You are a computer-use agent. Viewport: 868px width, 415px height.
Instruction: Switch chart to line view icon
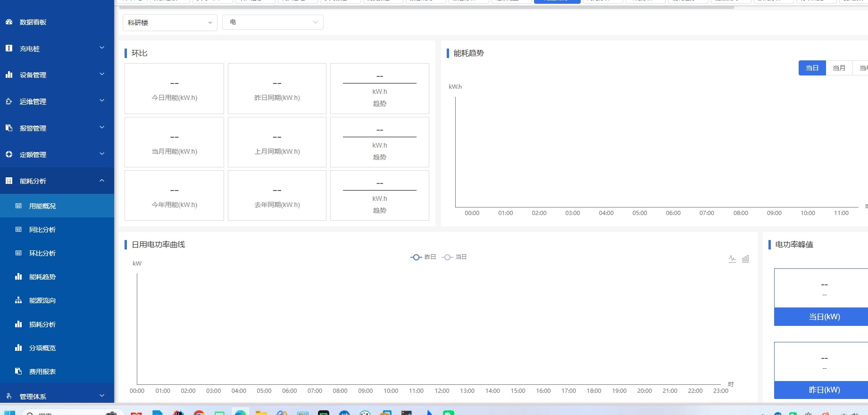(x=732, y=259)
